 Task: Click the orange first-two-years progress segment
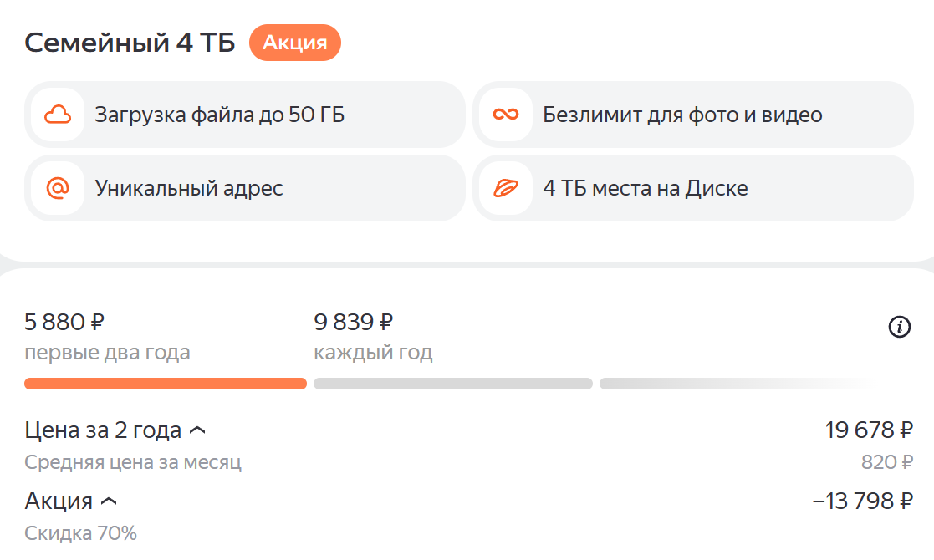(x=166, y=384)
